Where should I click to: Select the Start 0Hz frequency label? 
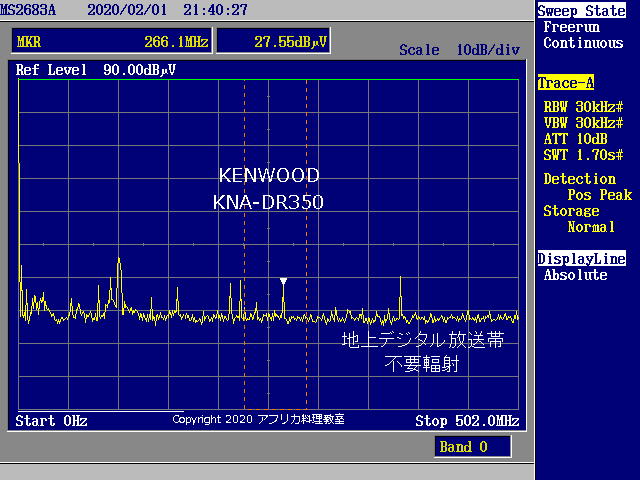click(x=51, y=421)
